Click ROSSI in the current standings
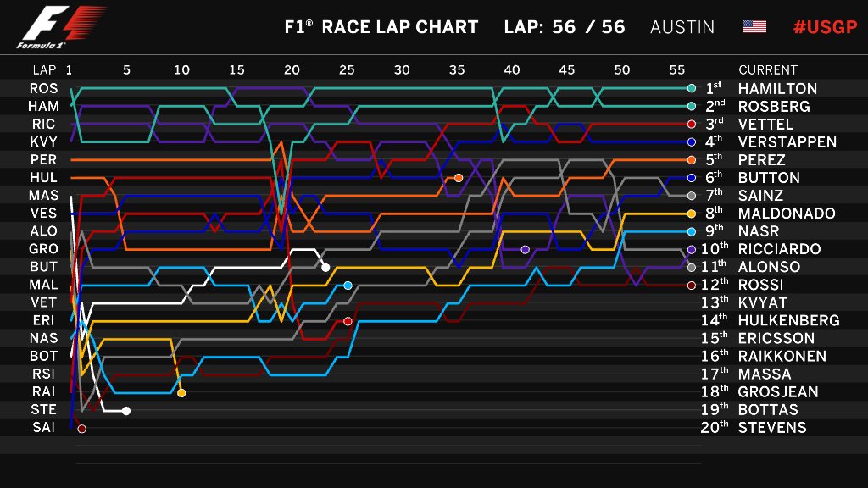Screen dimensions: 868x488 [760, 285]
